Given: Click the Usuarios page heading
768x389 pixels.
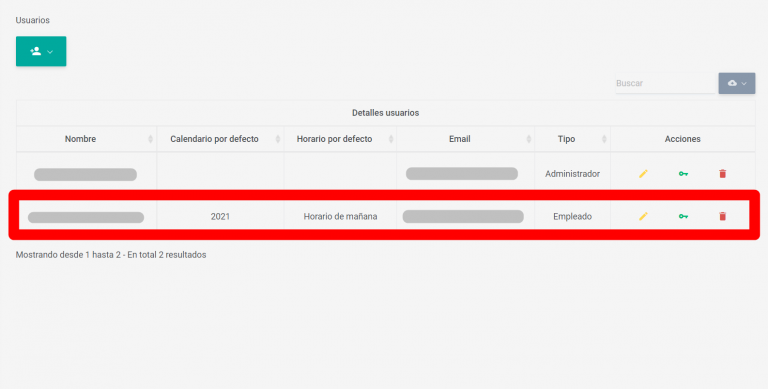Looking at the screenshot, I should point(32,20).
